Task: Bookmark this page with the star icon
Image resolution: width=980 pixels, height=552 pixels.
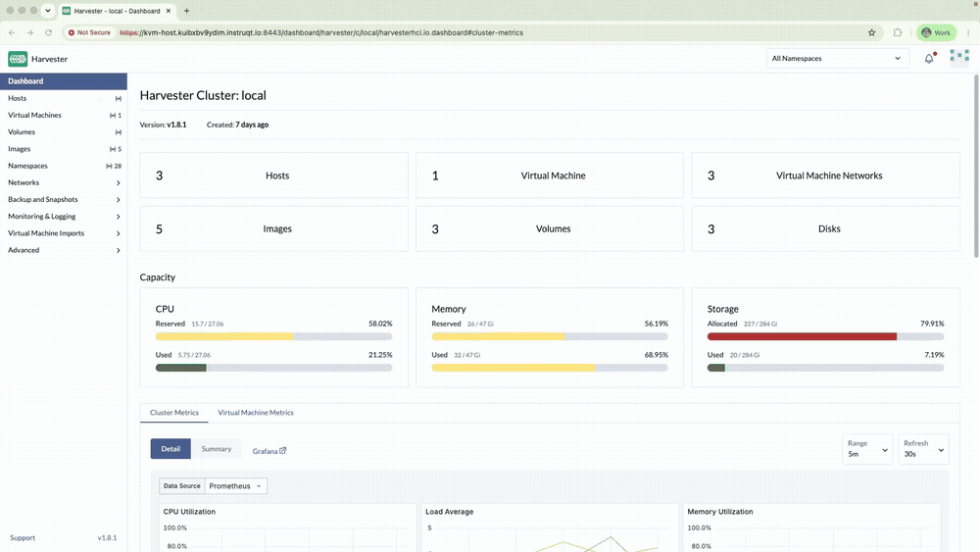Action: (x=872, y=32)
